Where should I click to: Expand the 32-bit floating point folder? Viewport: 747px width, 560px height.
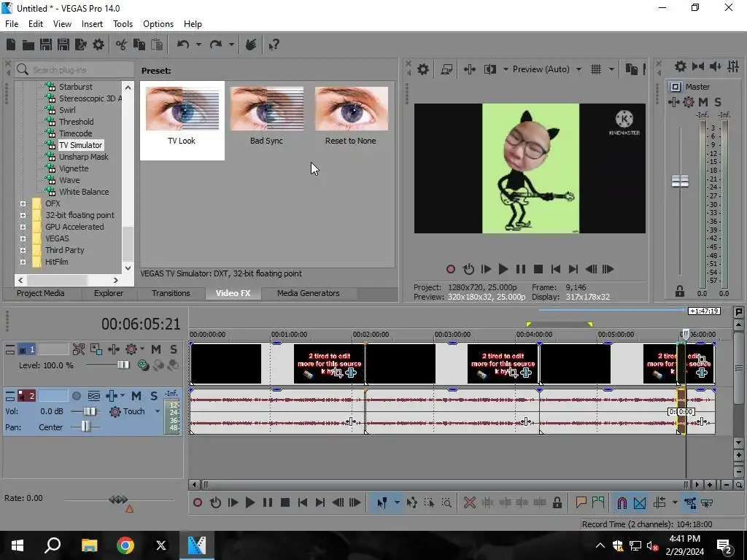click(x=23, y=215)
